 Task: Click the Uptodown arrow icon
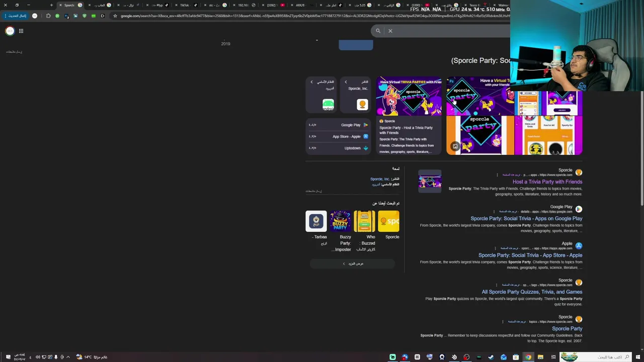pos(366,148)
